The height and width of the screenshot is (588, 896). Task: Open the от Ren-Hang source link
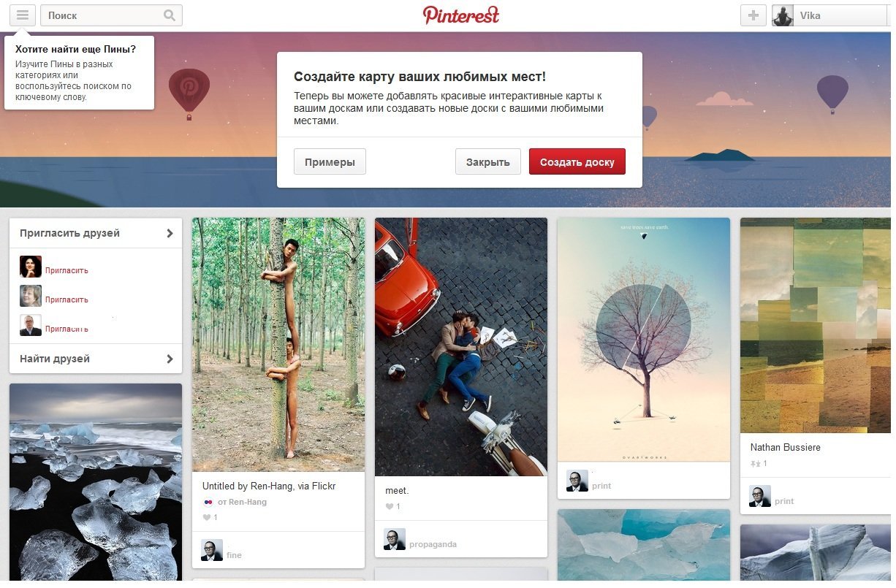(x=243, y=502)
